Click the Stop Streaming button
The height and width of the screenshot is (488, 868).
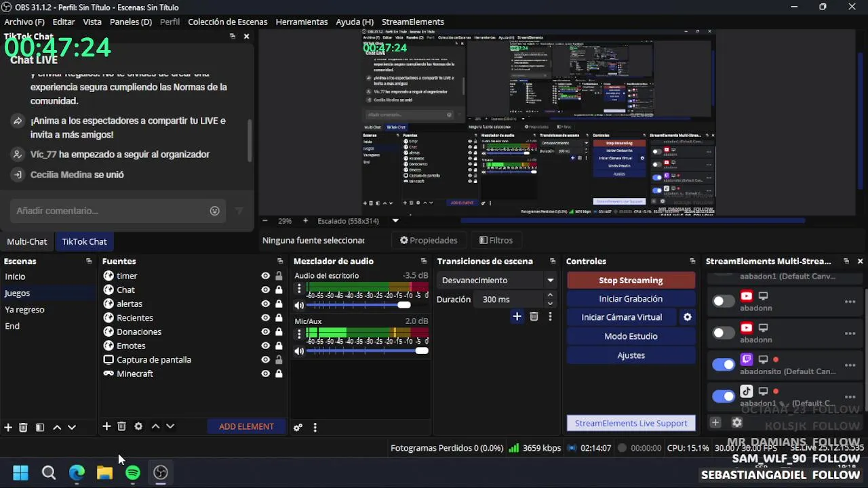pyautogui.click(x=631, y=280)
